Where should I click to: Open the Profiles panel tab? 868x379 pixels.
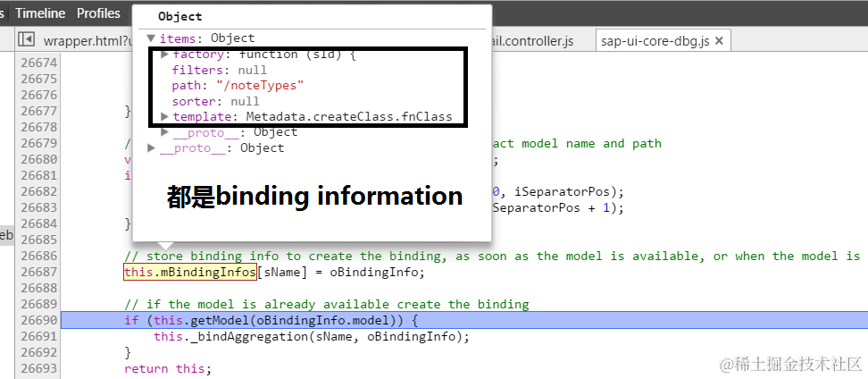[98, 13]
